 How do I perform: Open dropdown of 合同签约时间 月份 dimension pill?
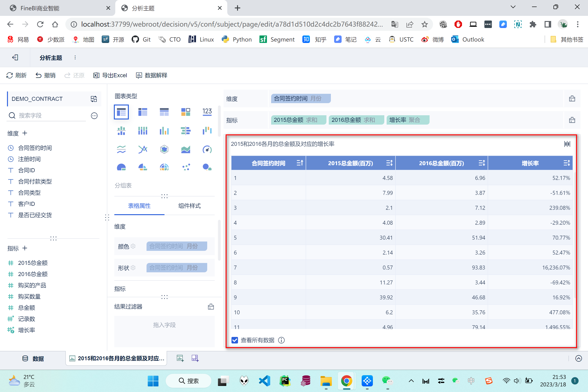click(326, 98)
